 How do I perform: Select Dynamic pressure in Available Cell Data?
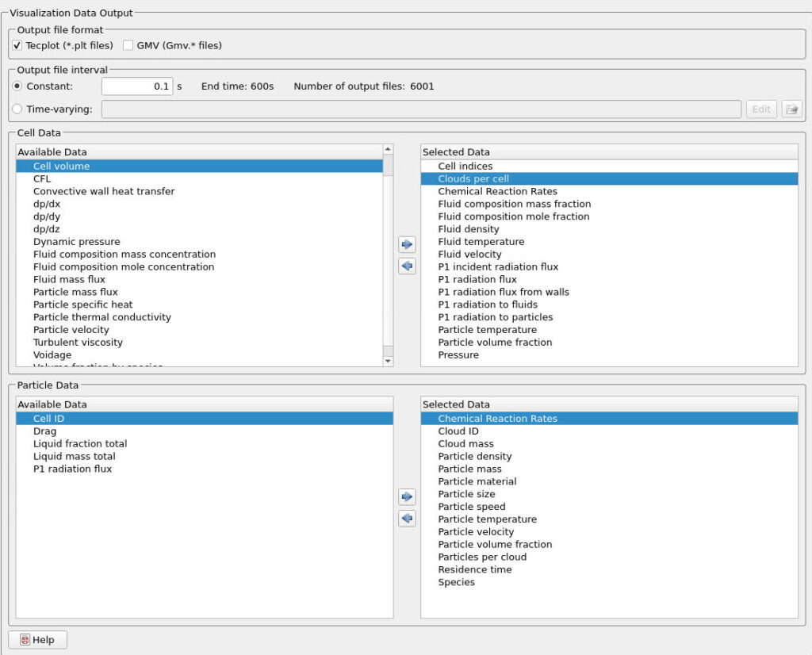(x=77, y=242)
